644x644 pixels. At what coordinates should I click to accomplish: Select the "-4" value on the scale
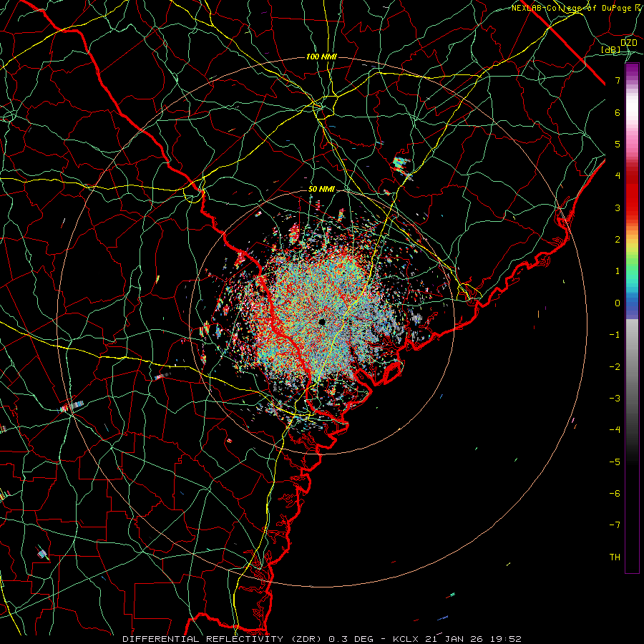615,430
